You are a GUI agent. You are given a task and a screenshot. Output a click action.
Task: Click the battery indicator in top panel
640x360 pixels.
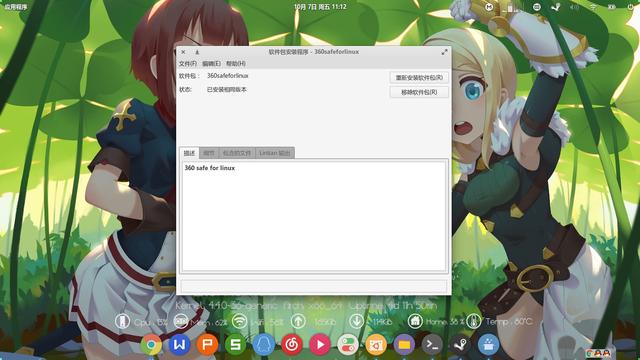click(612, 7)
